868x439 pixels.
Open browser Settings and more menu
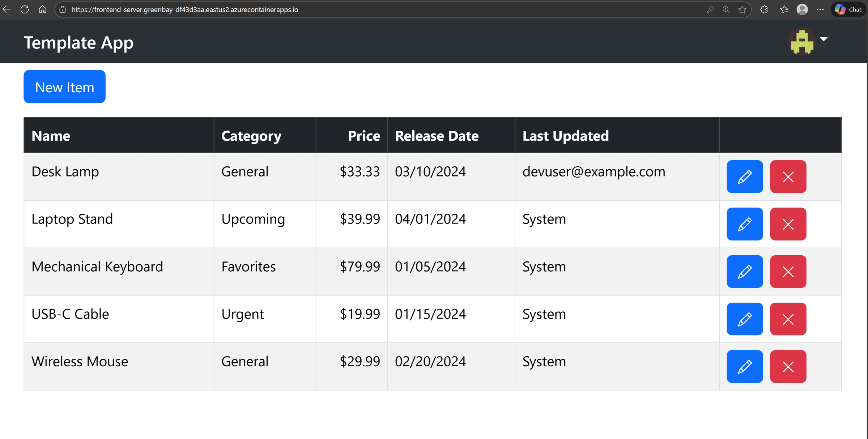pos(820,10)
